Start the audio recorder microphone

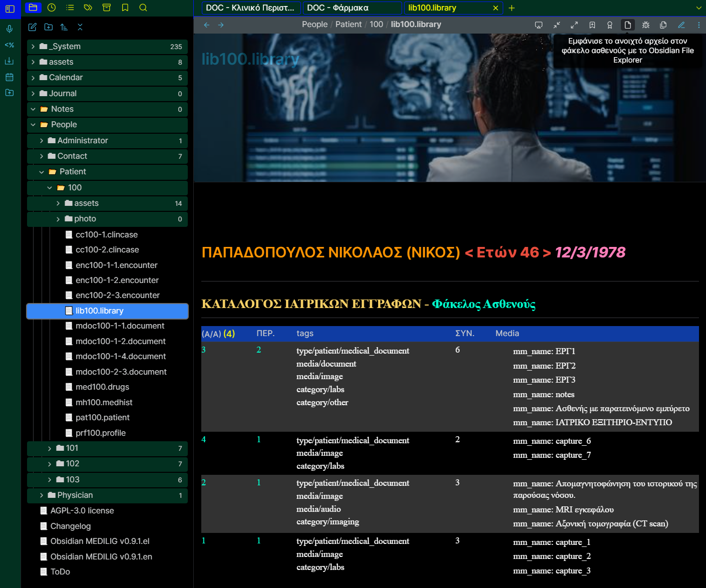click(x=10, y=29)
